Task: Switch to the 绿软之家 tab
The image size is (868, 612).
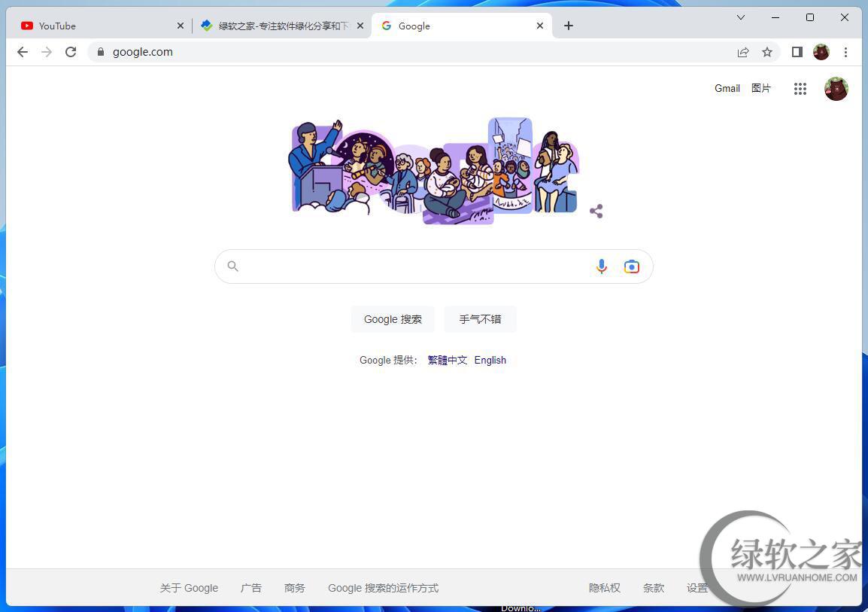Action: (278, 26)
